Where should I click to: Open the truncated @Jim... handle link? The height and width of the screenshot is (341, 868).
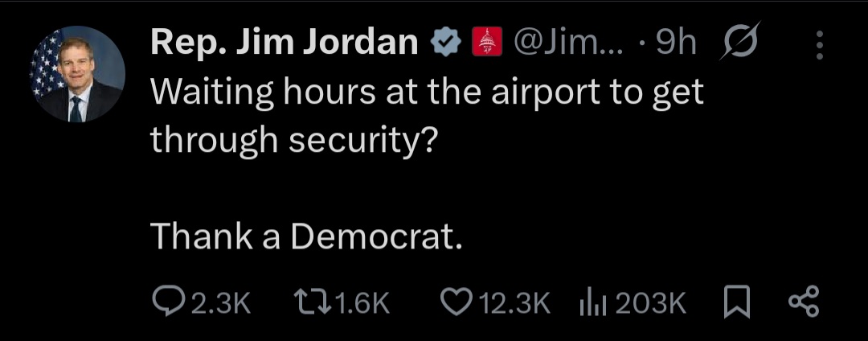(571, 44)
